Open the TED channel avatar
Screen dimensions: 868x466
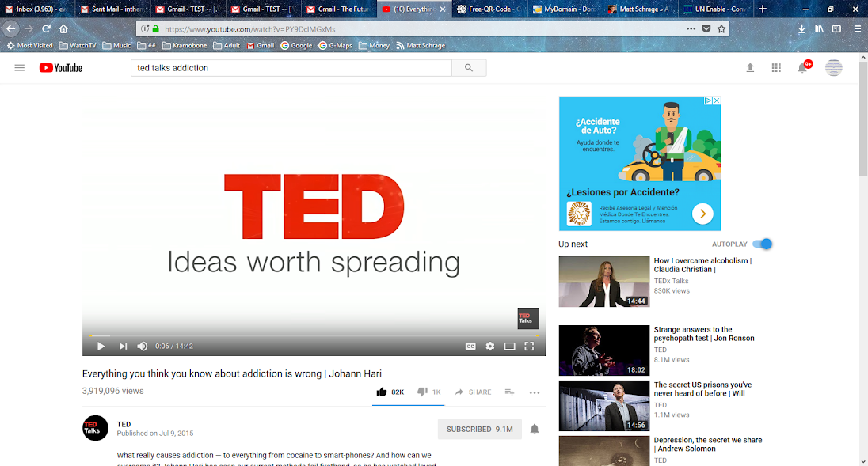95,428
